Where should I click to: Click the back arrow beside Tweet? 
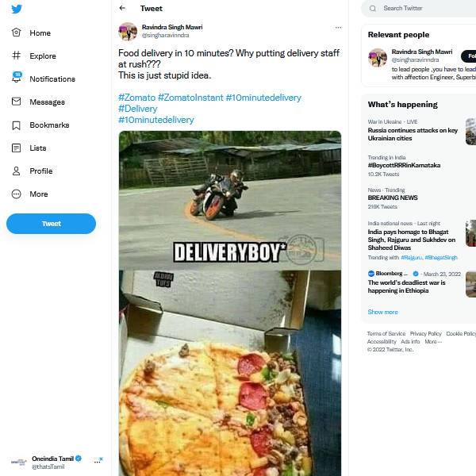click(122, 8)
